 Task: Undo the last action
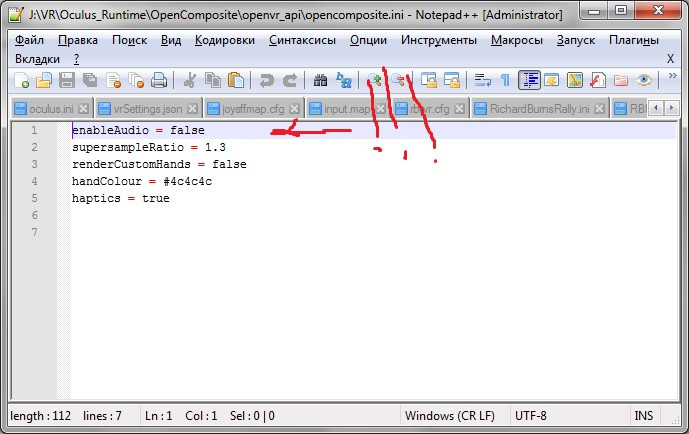[x=266, y=80]
